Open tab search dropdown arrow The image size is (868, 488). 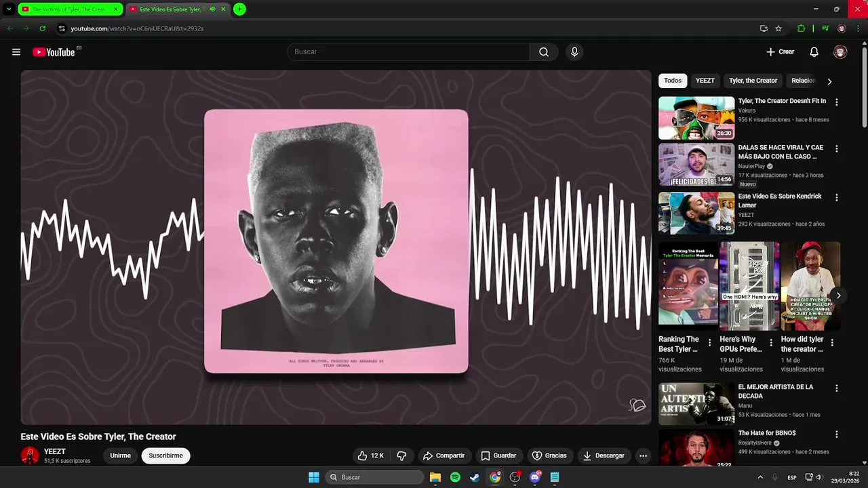pyautogui.click(x=9, y=9)
